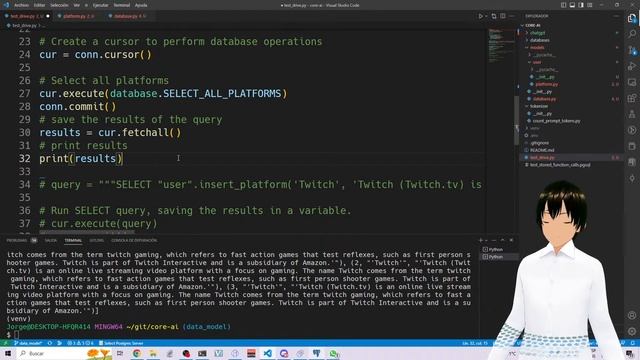Open the Ayuda menu
This screenshot has height=360, width=640.
[x=141, y=5]
